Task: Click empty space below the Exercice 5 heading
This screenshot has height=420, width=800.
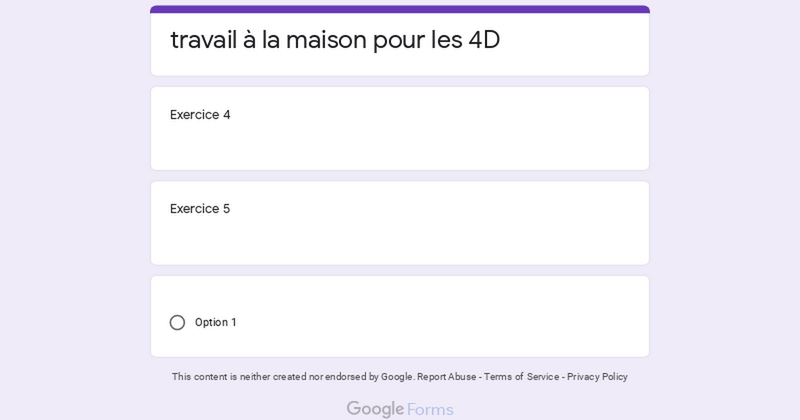Action: 400,242
